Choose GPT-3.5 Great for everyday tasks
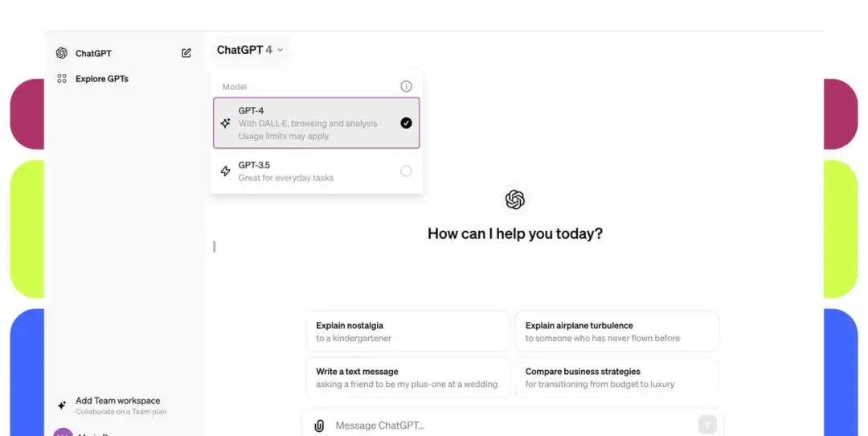868x436 pixels. (317, 171)
